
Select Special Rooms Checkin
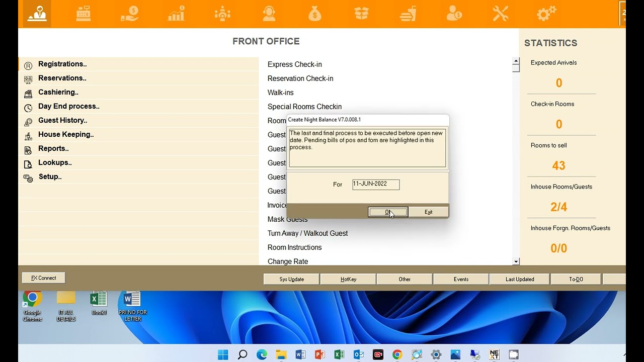tap(304, 107)
